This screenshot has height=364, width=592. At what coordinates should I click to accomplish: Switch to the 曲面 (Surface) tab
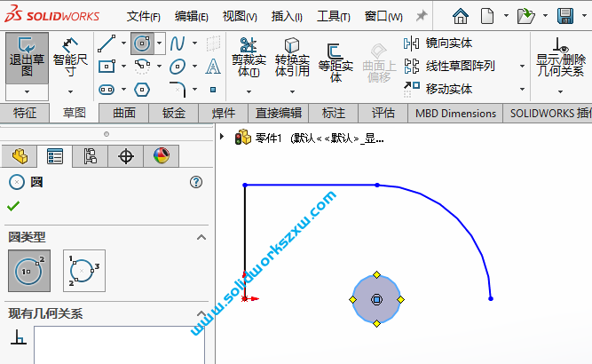124,113
